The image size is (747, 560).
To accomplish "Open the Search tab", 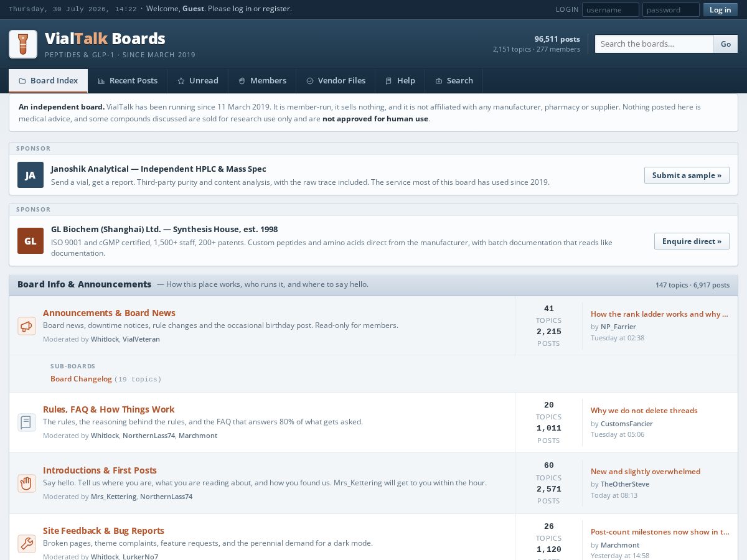I will pos(454,81).
